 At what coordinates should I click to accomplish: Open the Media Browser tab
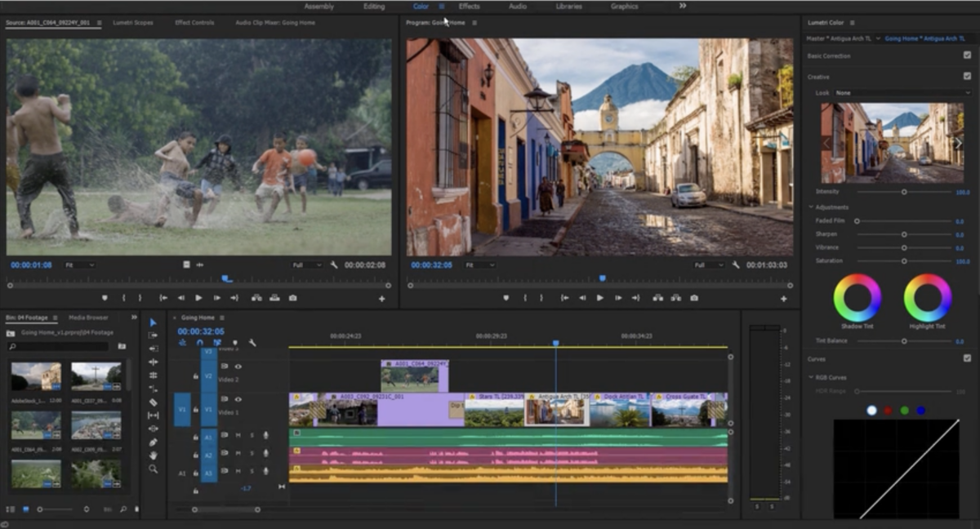pyautogui.click(x=88, y=318)
